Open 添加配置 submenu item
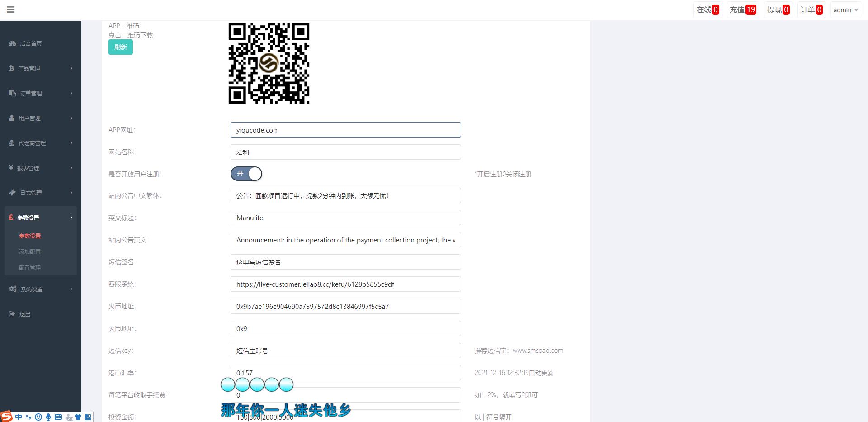 [30, 251]
